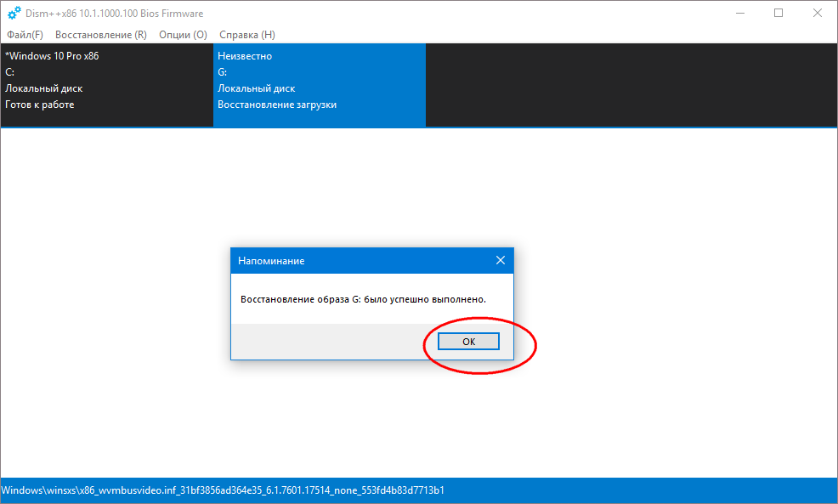The image size is (838, 504).
Task: Open the Опции (O) menu
Action: pos(183,35)
